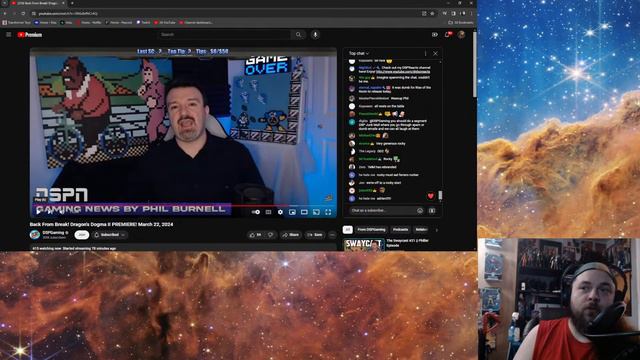Bookmark this page with the star icon
This screenshot has height=360, width=640.
pyautogui.click(x=432, y=13)
